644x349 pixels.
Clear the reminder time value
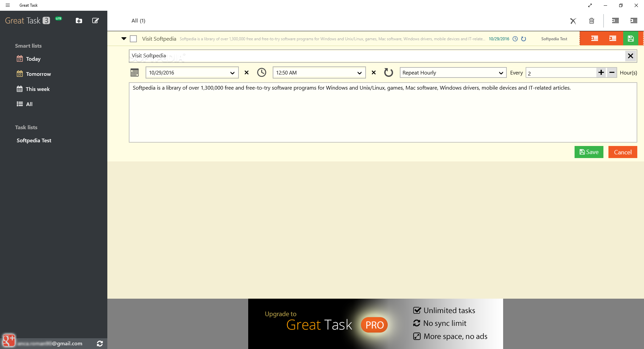click(374, 72)
